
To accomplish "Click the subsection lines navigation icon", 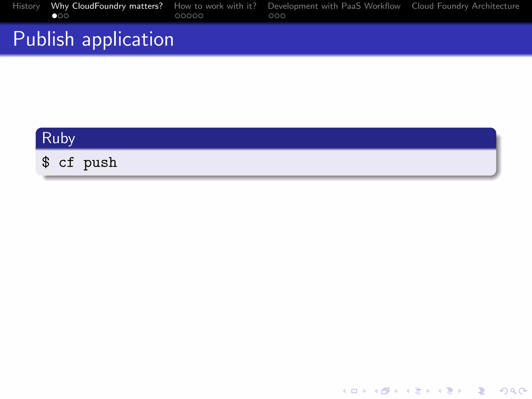I will pyautogui.click(x=418, y=391).
